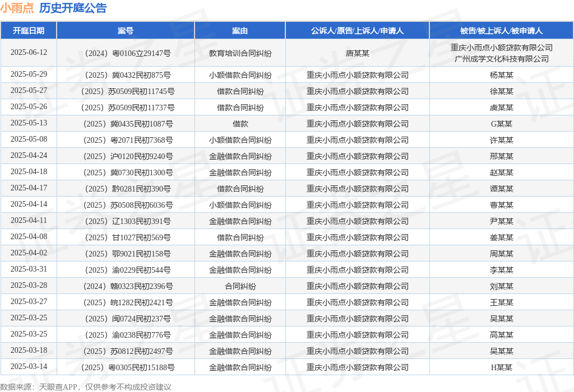Click defendant 李某某

502,270
